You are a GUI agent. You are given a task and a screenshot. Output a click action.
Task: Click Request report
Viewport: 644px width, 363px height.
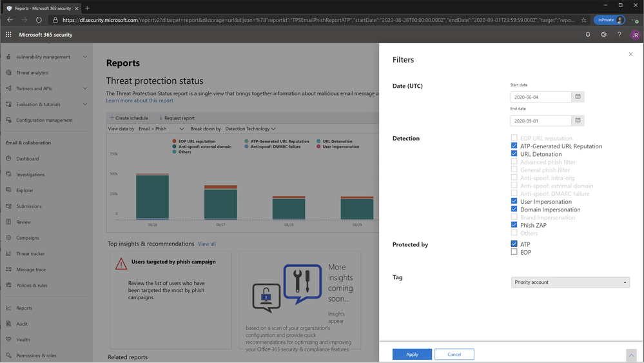[x=177, y=118]
